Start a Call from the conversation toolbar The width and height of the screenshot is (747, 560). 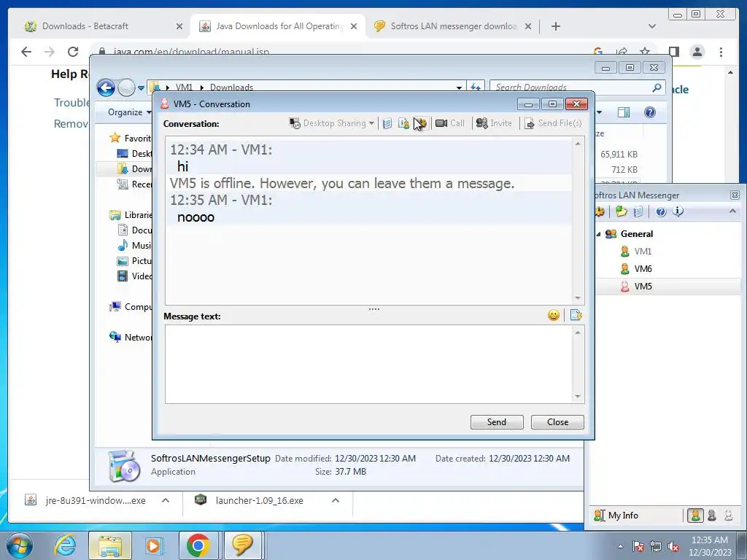449,123
